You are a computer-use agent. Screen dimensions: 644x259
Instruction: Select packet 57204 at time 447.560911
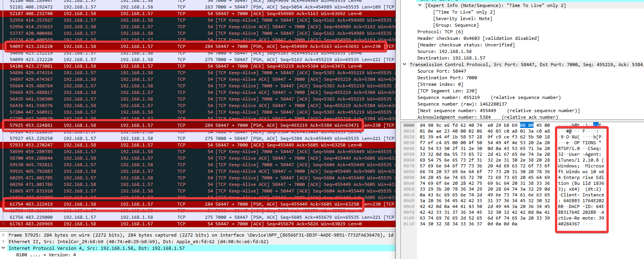pos(198,112)
